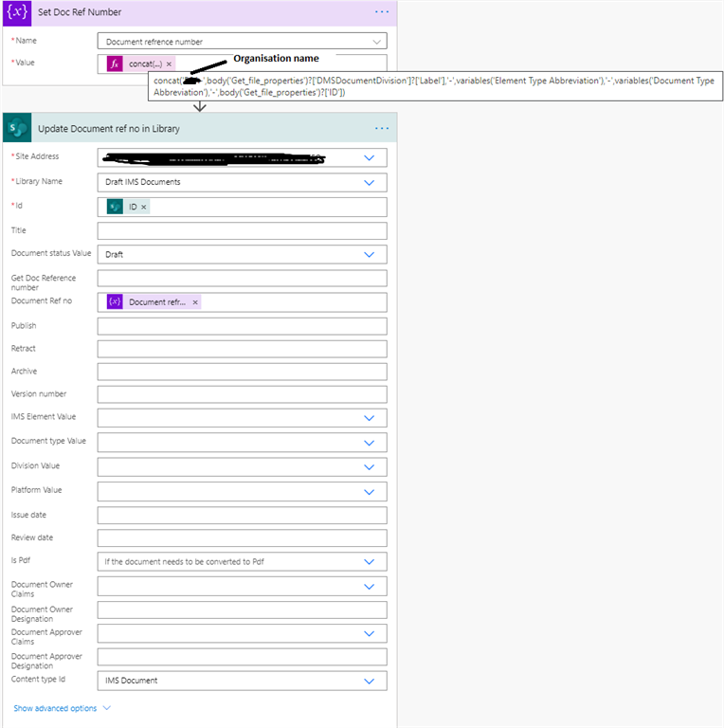Click the Version number input field
The image size is (724, 728).
click(243, 394)
